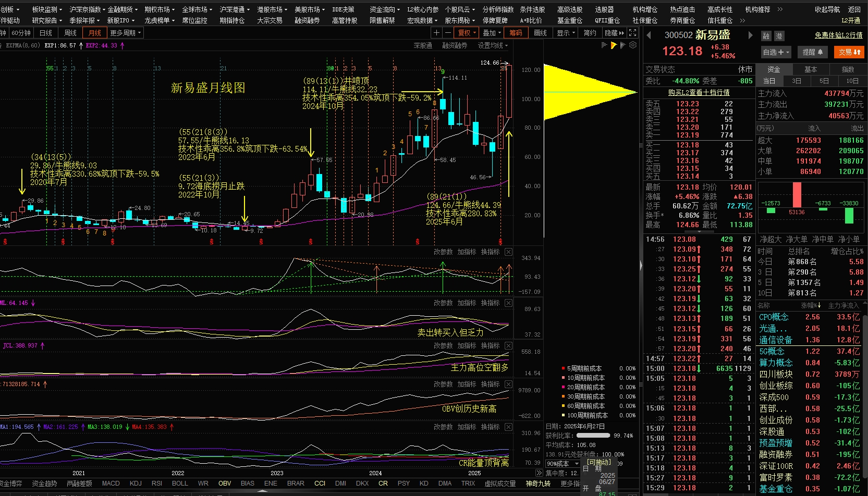Image resolution: width=868 pixels, height=496 pixels.
Task: Close the second indicator sub-panel
Action: click(x=508, y=303)
